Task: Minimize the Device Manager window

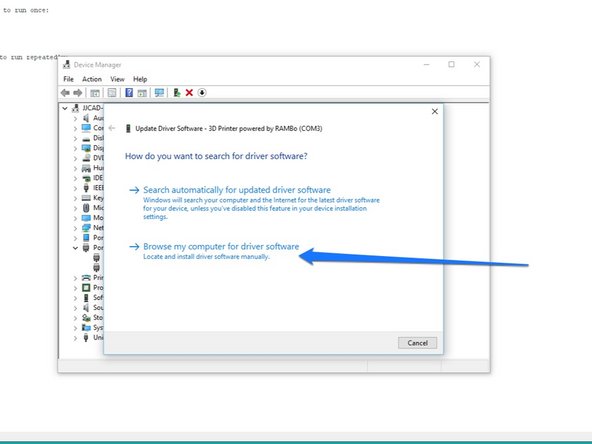Action: point(427,65)
